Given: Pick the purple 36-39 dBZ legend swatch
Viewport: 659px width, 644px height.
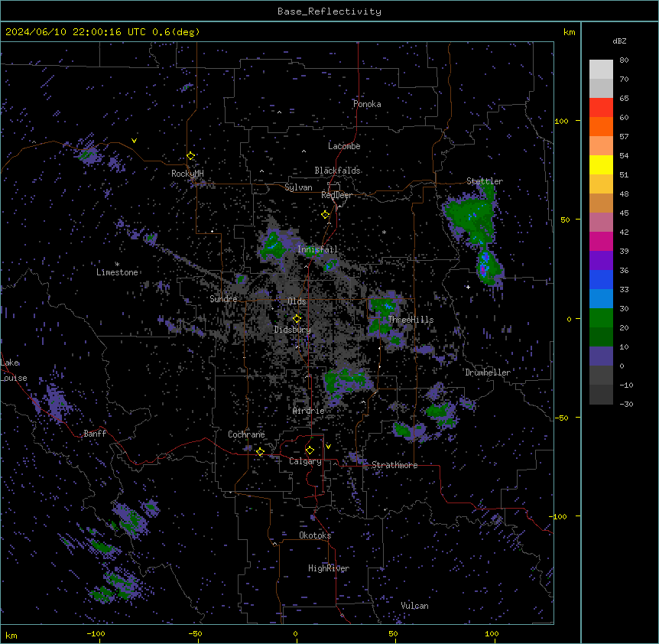Looking at the screenshot, I should 601,260.
